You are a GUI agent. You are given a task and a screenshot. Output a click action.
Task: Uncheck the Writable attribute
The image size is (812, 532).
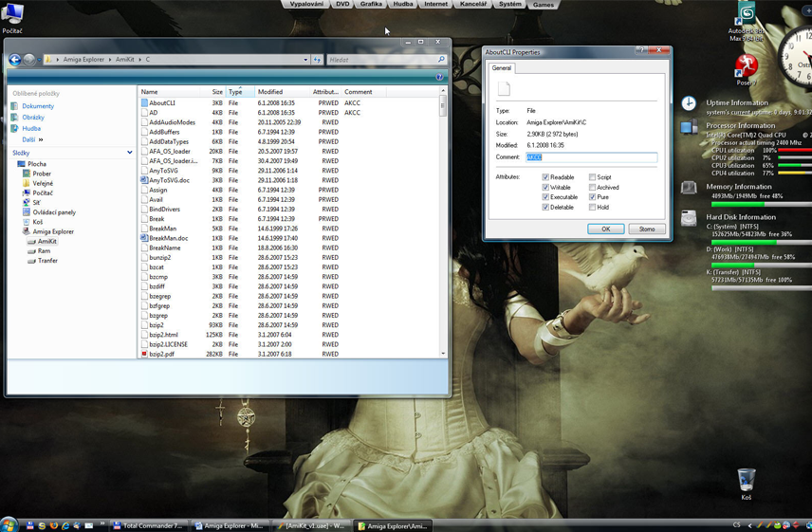click(545, 188)
